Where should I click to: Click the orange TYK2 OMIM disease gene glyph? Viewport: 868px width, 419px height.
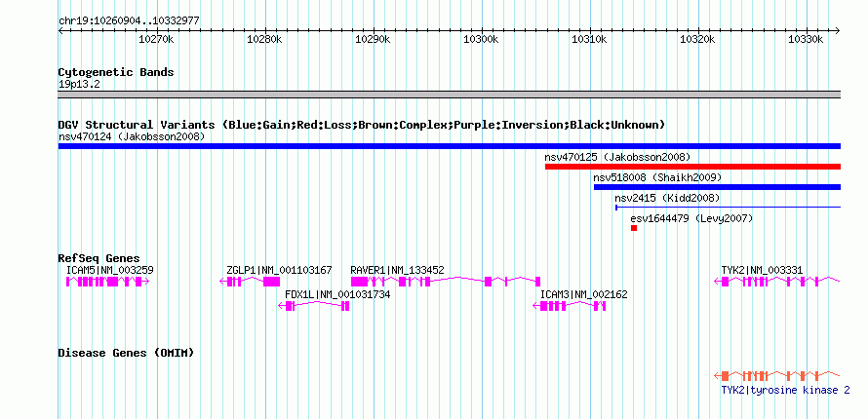777,376
